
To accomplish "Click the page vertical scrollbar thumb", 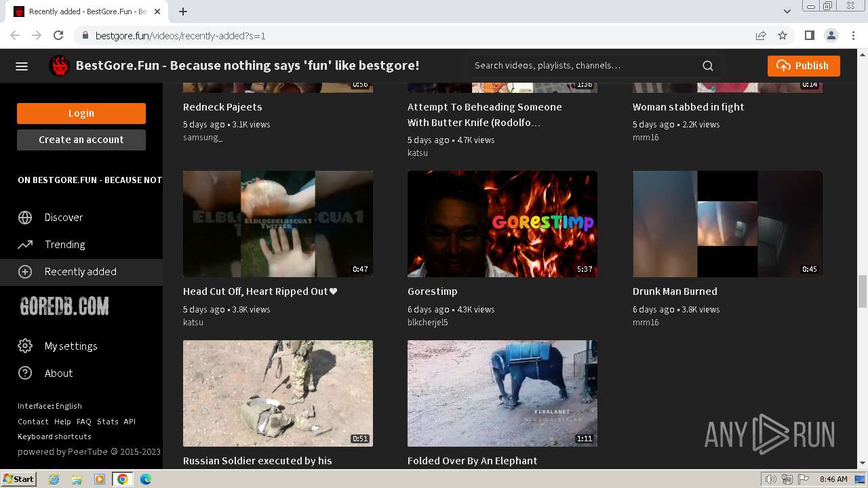I will tap(863, 291).
